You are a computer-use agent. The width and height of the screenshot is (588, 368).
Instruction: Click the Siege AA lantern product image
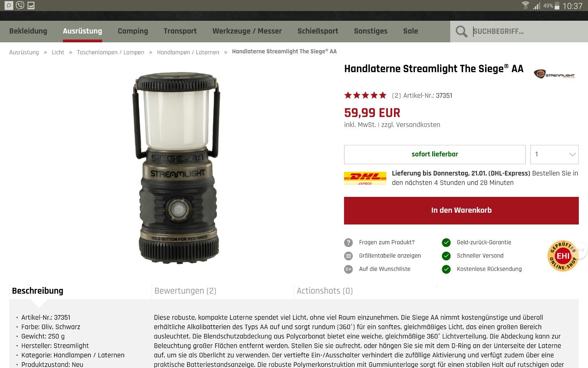coord(176,168)
